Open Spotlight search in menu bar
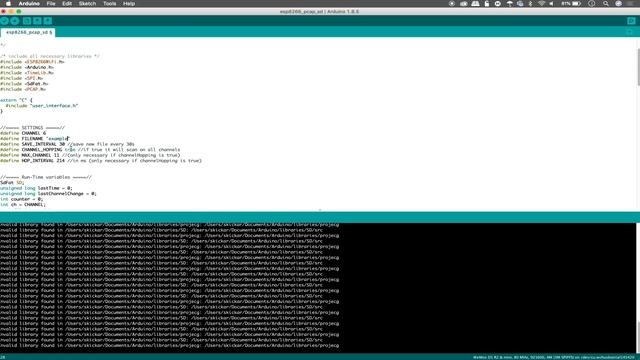 pyautogui.click(x=606, y=4)
